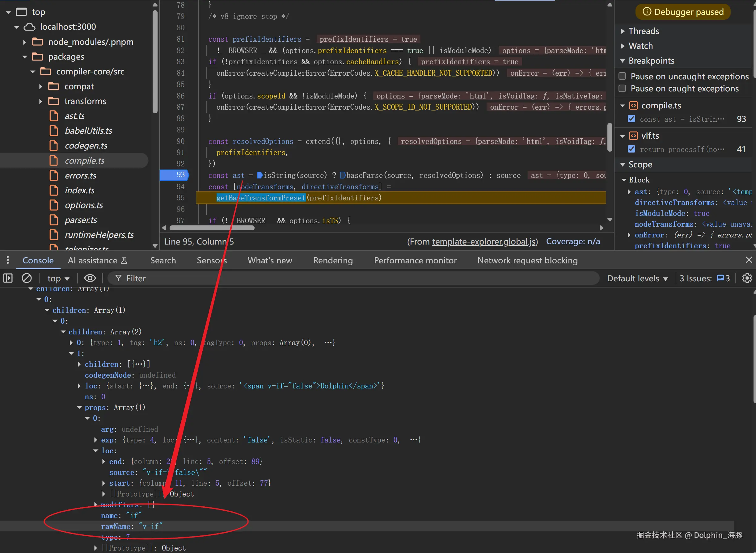The width and height of the screenshot is (756, 553).
Task: Expand exp object in console
Action: [x=95, y=440]
